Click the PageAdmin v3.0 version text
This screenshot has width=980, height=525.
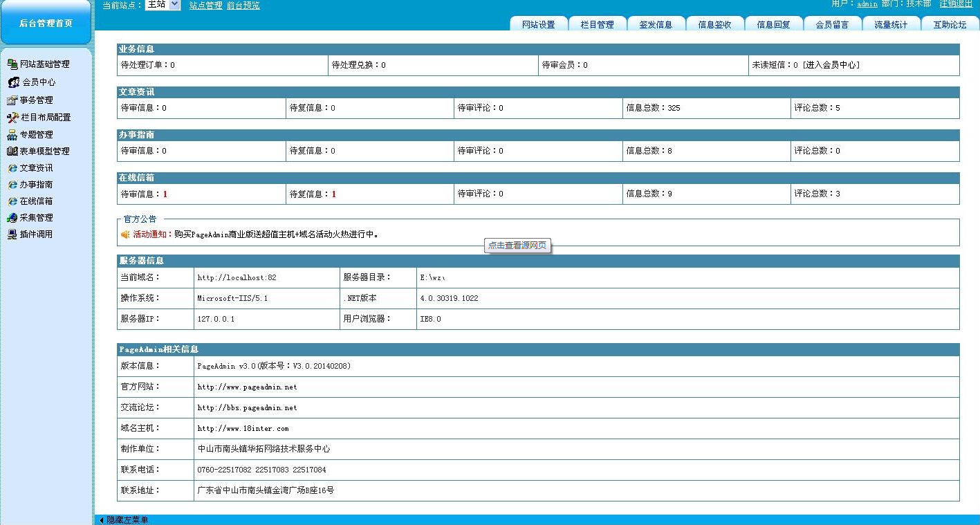[275, 367]
